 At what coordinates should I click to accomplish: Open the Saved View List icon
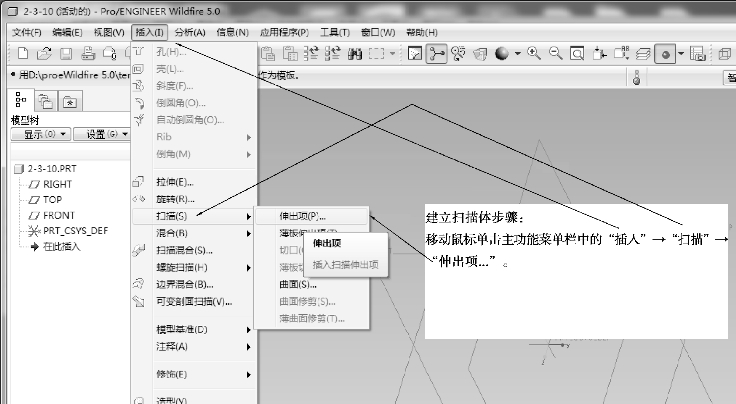(x=621, y=53)
